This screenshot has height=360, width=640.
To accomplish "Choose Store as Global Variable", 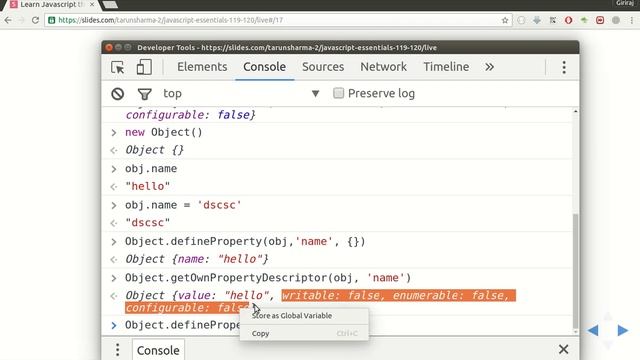I will click(292, 316).
